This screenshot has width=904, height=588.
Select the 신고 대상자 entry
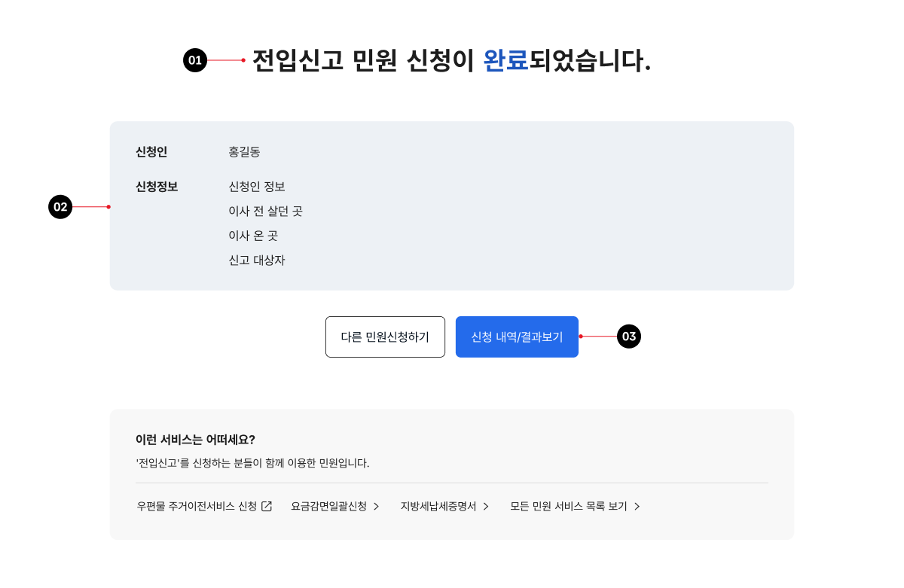[257, 261]
